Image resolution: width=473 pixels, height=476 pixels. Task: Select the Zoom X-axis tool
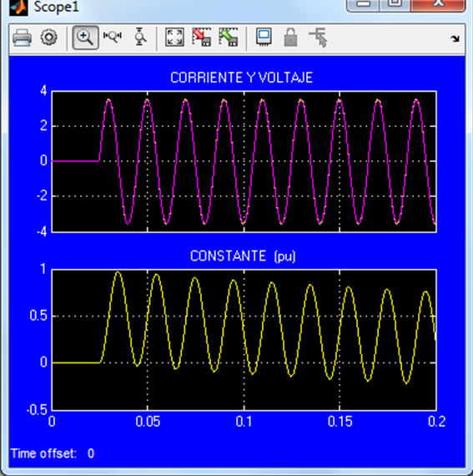tap(113, 37)
